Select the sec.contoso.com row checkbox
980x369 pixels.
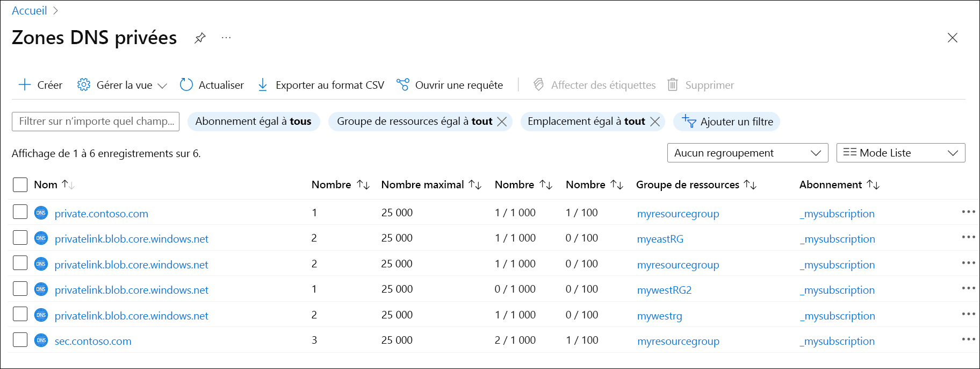point(20,340)
